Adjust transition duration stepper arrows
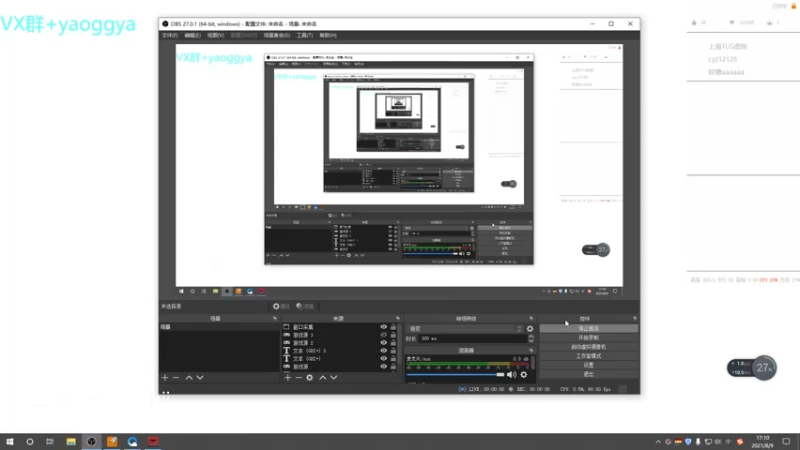This screenshot has width=800, height=450. [531, 338]
